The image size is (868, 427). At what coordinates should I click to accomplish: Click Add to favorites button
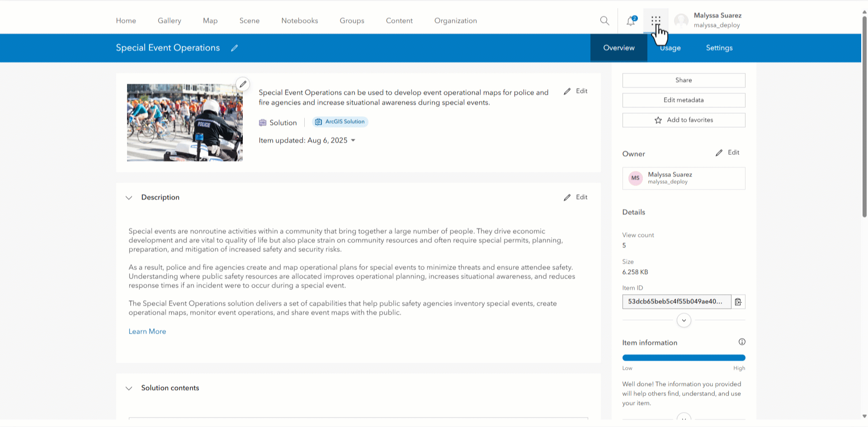pyautogui.click(x=684, y=120)
